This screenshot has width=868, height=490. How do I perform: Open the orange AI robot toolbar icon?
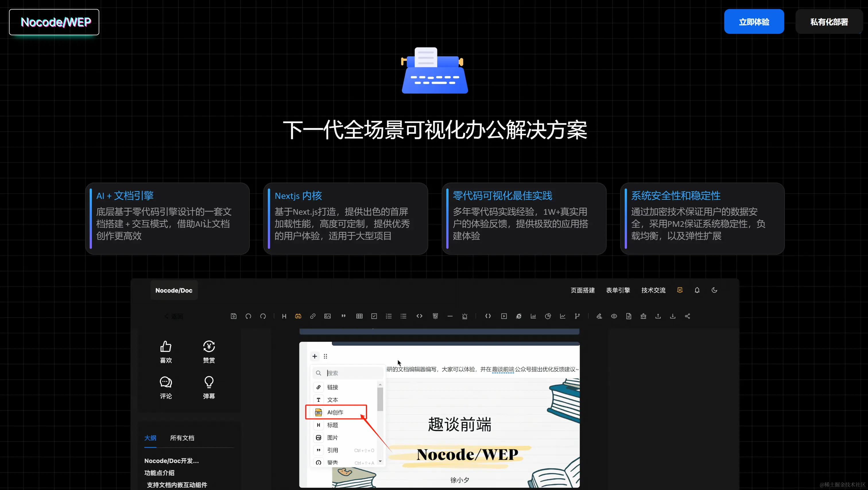point(298,316)
